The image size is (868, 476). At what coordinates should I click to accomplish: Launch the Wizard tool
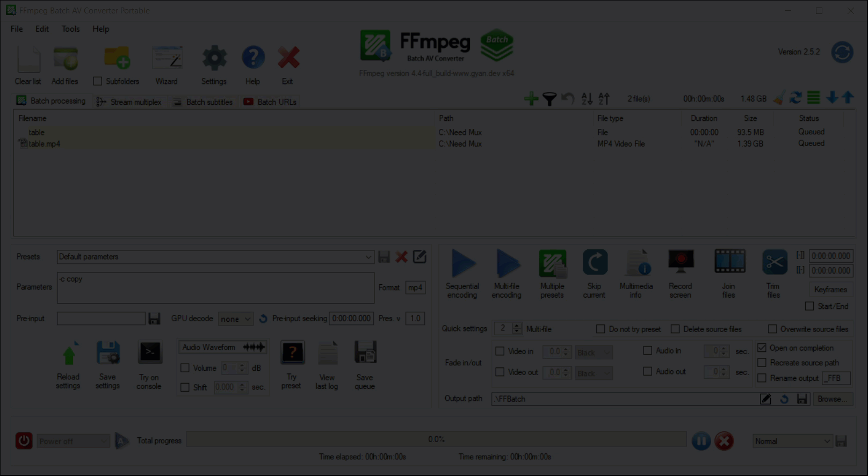pyautogui.click(x=167, y=58)
